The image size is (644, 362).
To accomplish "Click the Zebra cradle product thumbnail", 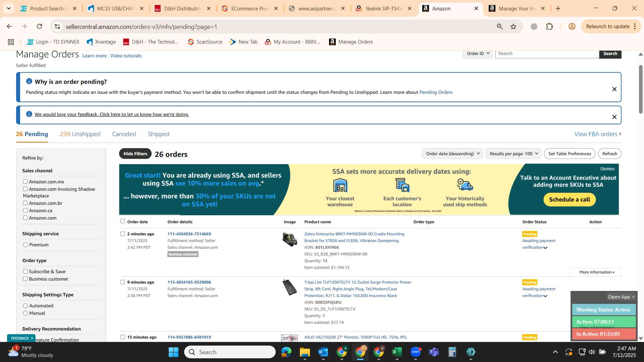I will [x=289, y=239].
